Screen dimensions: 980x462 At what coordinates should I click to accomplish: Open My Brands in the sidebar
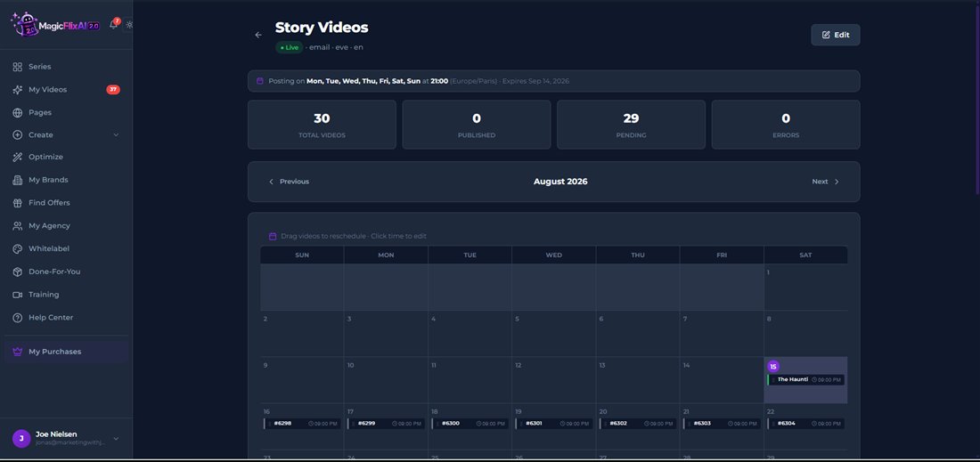[x=66, y=180]
